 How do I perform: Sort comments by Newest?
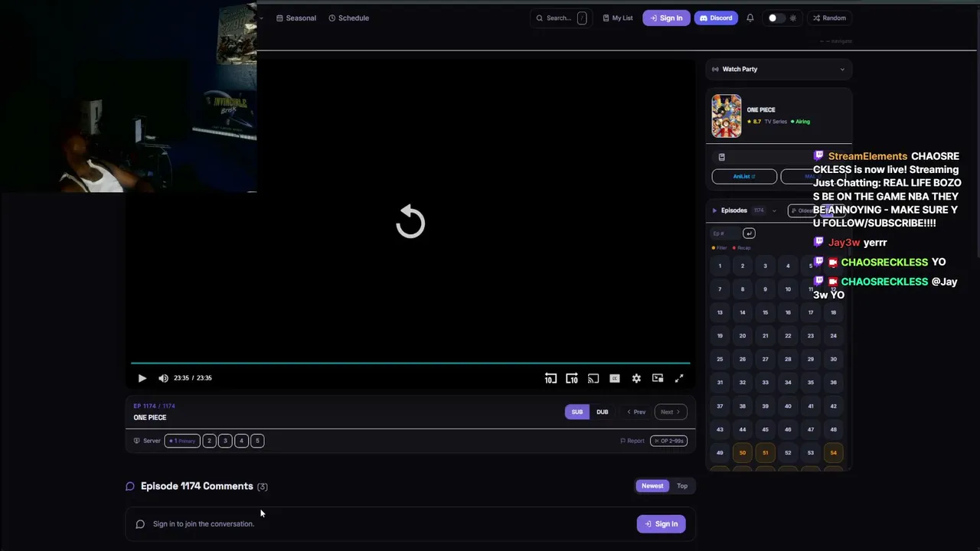(652, 486)
